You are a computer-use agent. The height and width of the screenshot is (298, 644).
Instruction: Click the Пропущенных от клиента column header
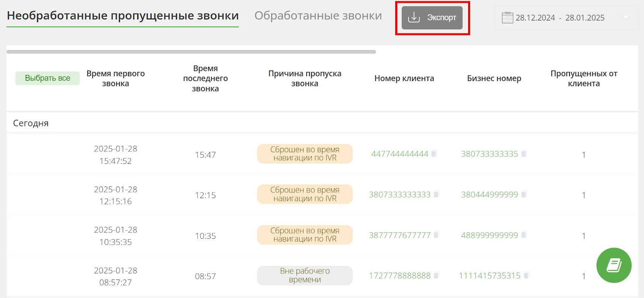584,79
